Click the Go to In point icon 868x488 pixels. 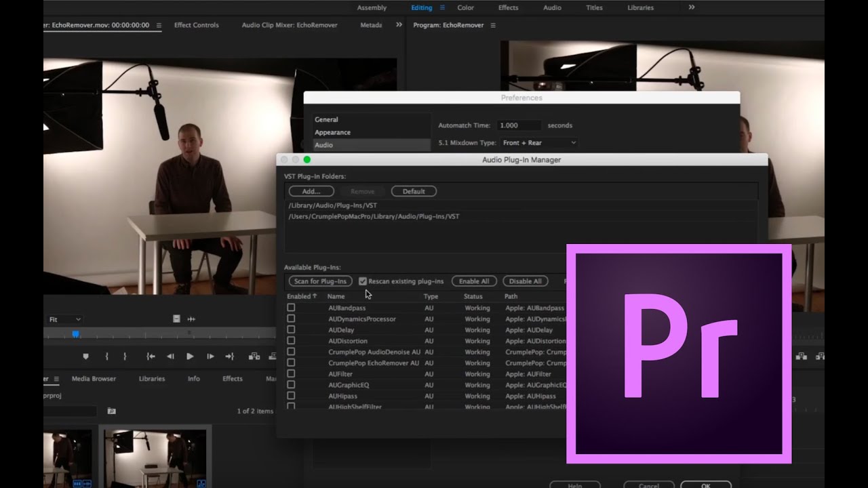(x=151, y=357)
